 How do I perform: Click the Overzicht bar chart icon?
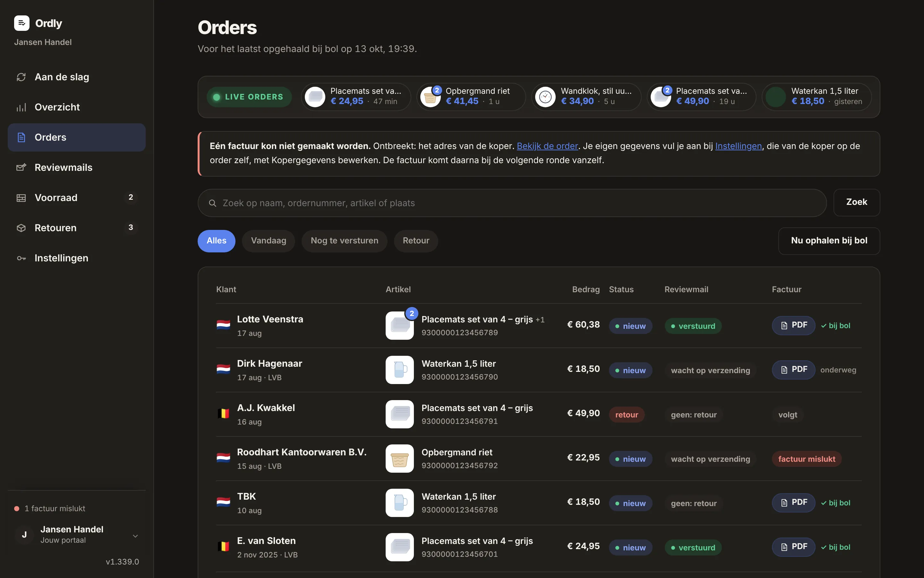coord(21,107)
